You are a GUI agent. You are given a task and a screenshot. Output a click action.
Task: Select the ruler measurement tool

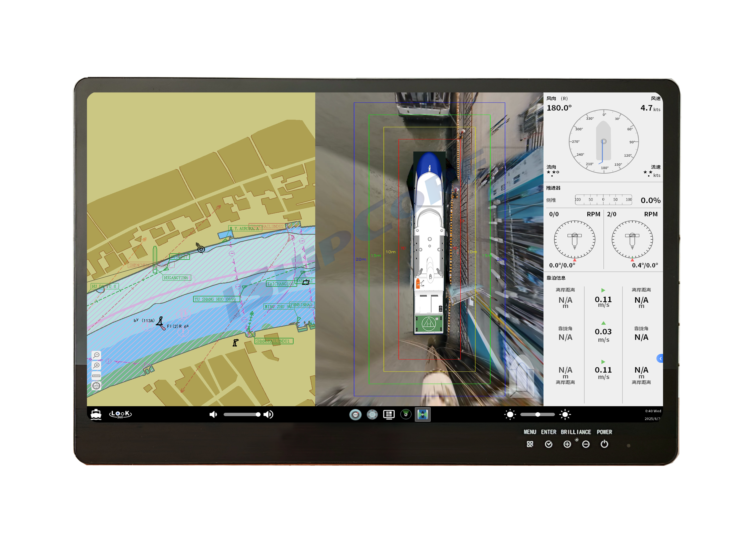(96, 376)
